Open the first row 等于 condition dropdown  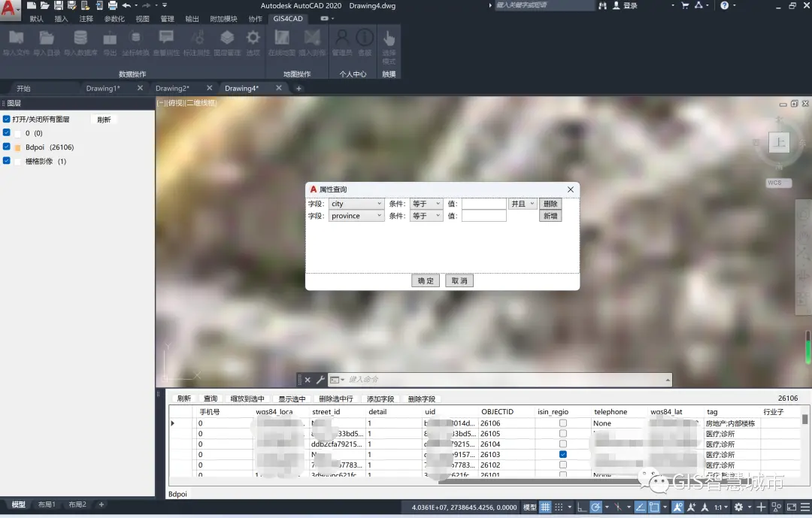click(426, 204)
